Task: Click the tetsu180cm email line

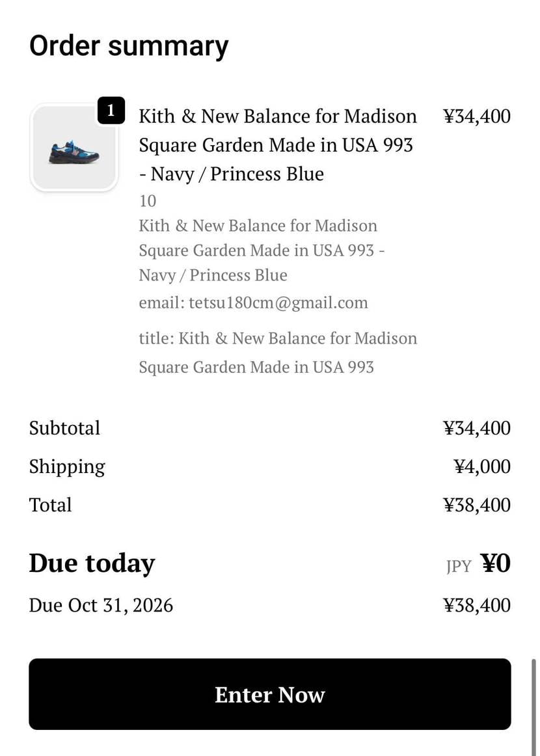Action: pos(253,303)
